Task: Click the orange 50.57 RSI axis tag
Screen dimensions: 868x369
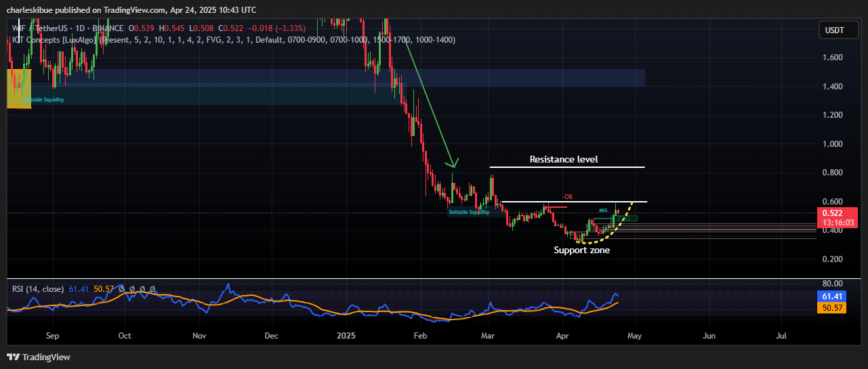Action: point(832,307)
